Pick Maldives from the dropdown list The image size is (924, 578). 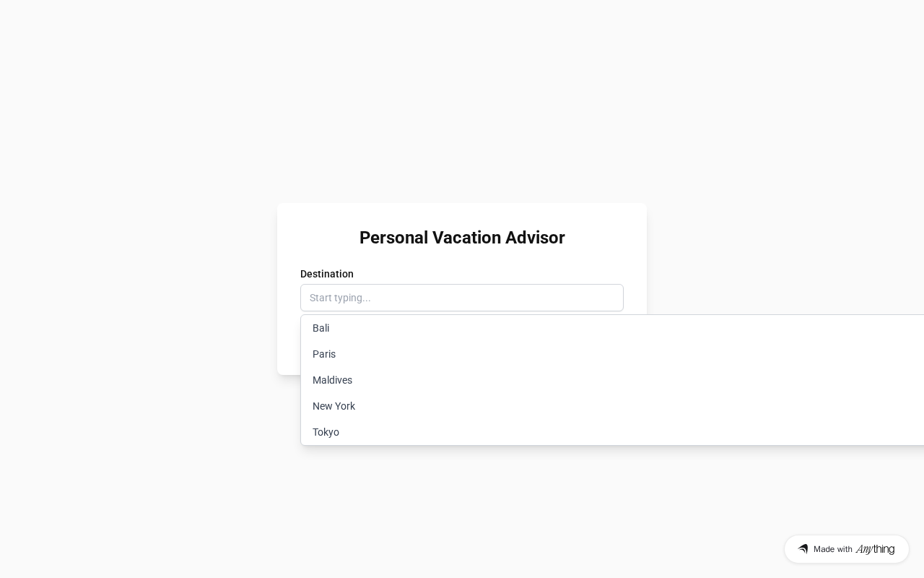pyautogui.click(x=332, y=380)
